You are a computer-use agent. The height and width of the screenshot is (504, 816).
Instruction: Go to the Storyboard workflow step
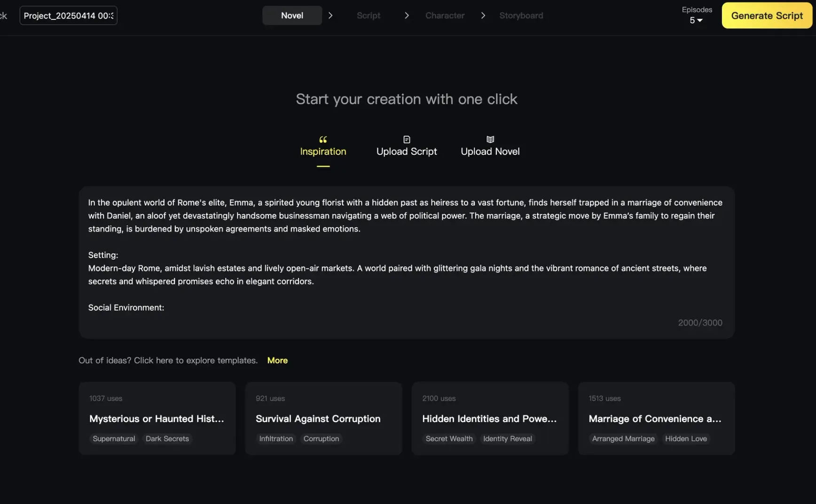tap(521, 16)
